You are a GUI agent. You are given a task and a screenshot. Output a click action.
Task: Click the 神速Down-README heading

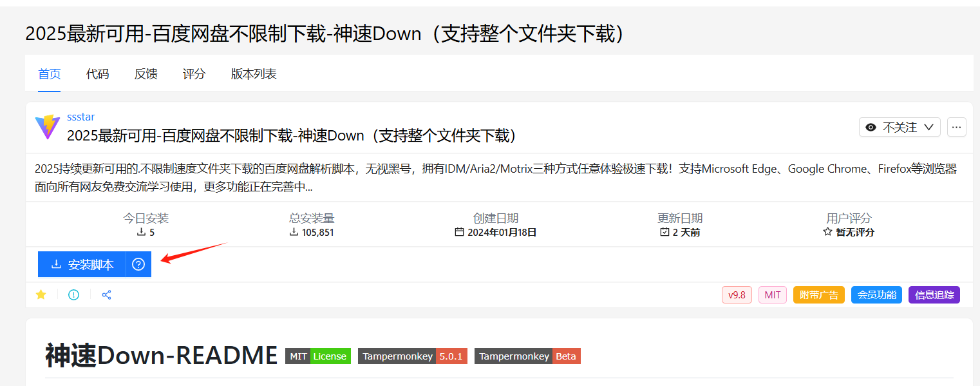(x=162, y=356)
